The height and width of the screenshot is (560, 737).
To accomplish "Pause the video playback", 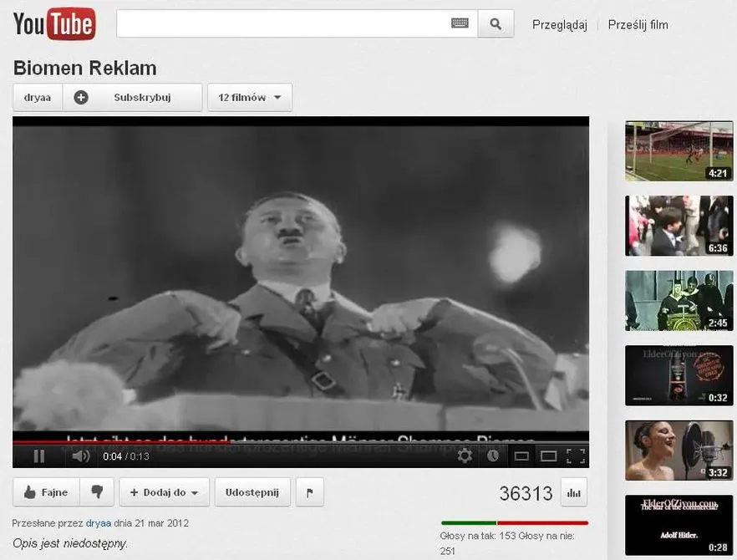I will (38, 456).
